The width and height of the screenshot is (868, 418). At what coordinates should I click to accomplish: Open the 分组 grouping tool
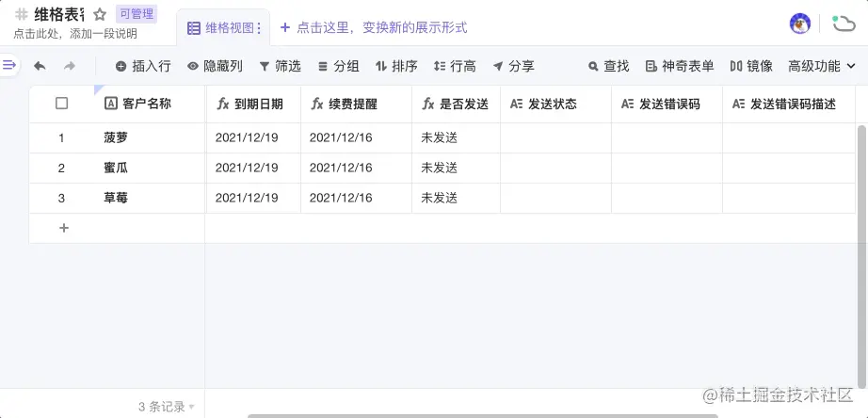point(339,67)
